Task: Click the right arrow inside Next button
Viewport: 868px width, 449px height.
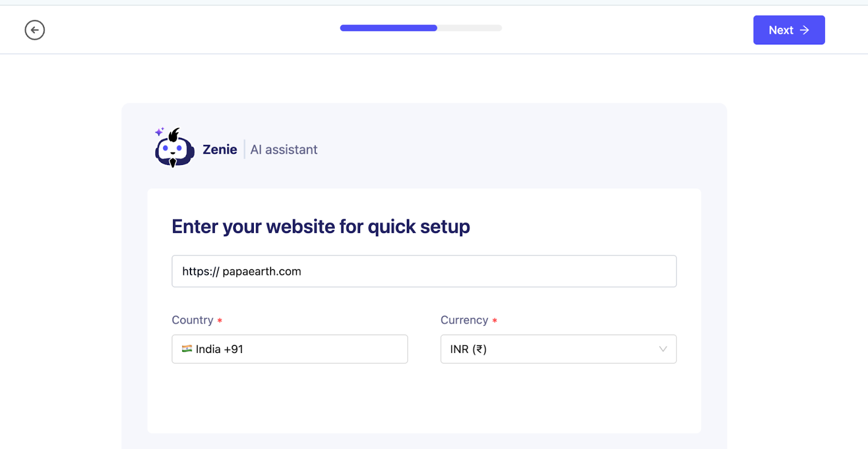Action: [805, 30]
